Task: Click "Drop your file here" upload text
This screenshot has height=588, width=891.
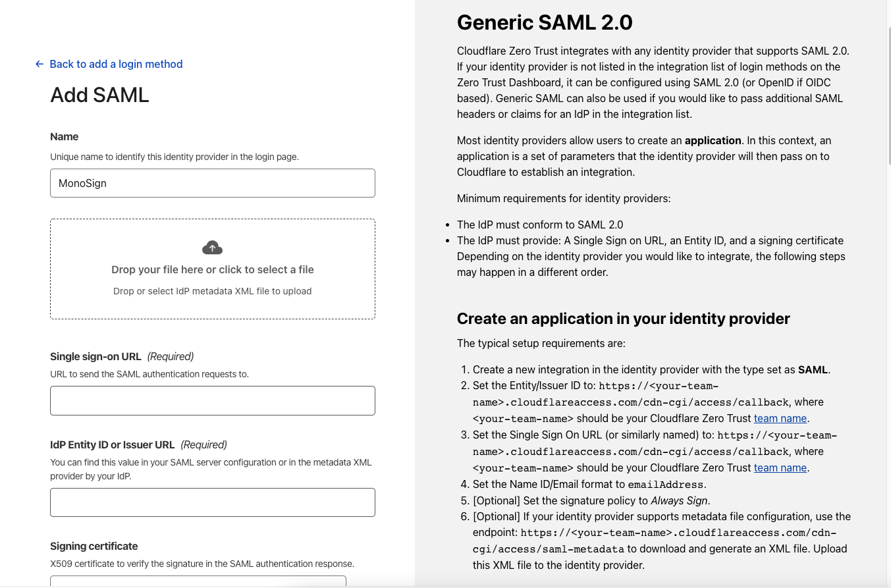Action: [x=212, y=269]
